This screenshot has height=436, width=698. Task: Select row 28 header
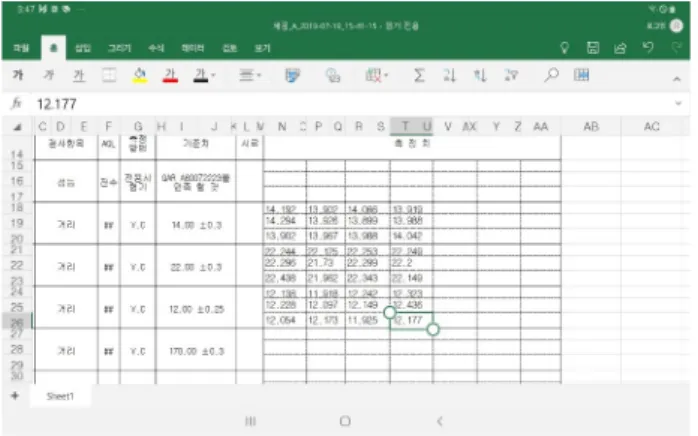pyautogui.click(x=17, y=350)
